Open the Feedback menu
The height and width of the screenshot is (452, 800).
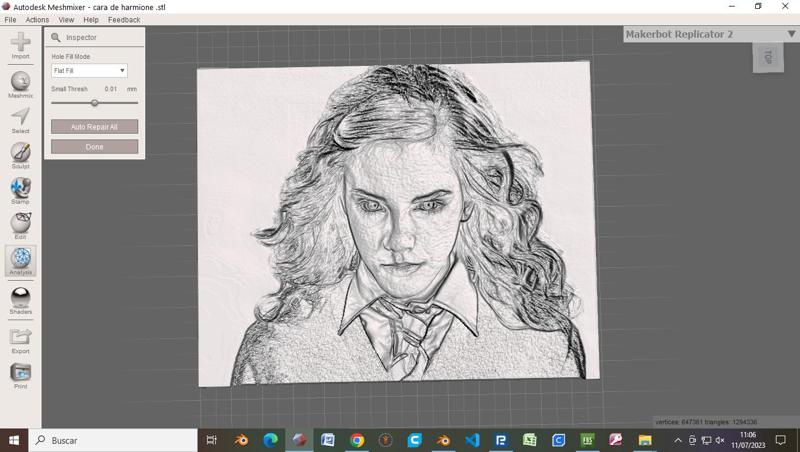point(124,20)
